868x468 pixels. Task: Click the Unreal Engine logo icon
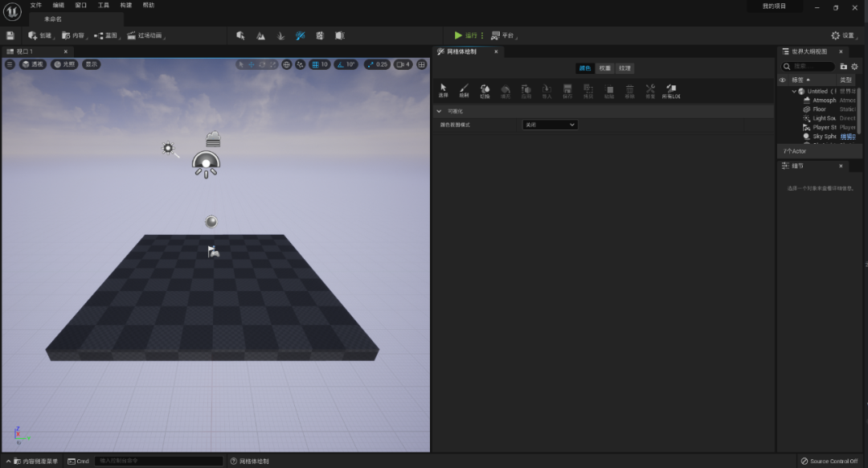click(12, 11)
